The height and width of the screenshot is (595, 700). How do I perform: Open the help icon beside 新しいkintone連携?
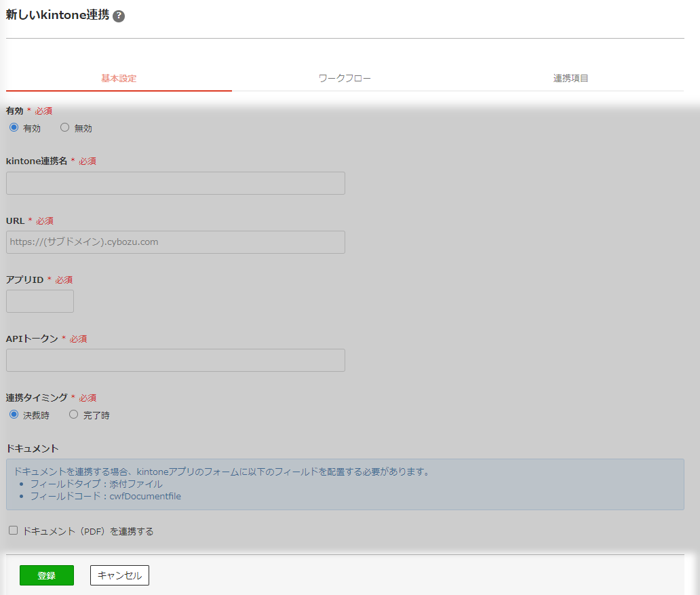119,16
